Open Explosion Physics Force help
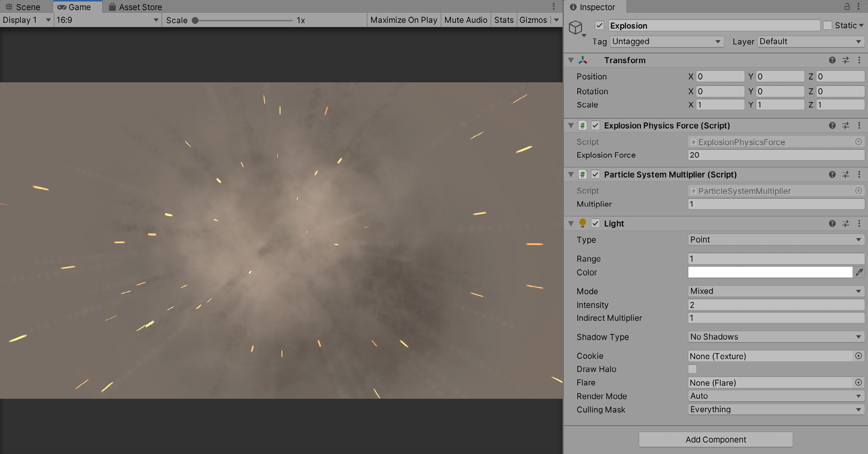The width and height of the screenshot is (868, 454). click(x=832, y=126)
